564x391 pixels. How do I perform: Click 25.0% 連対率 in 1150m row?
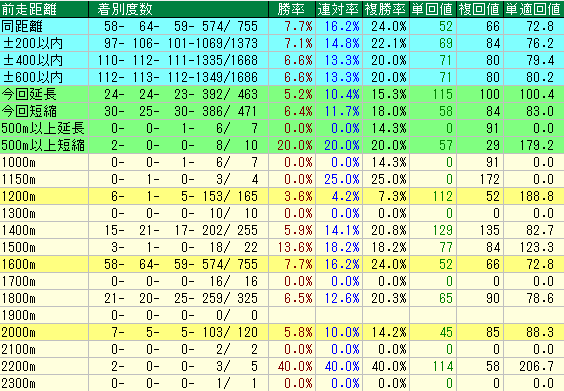pos(342,179)
